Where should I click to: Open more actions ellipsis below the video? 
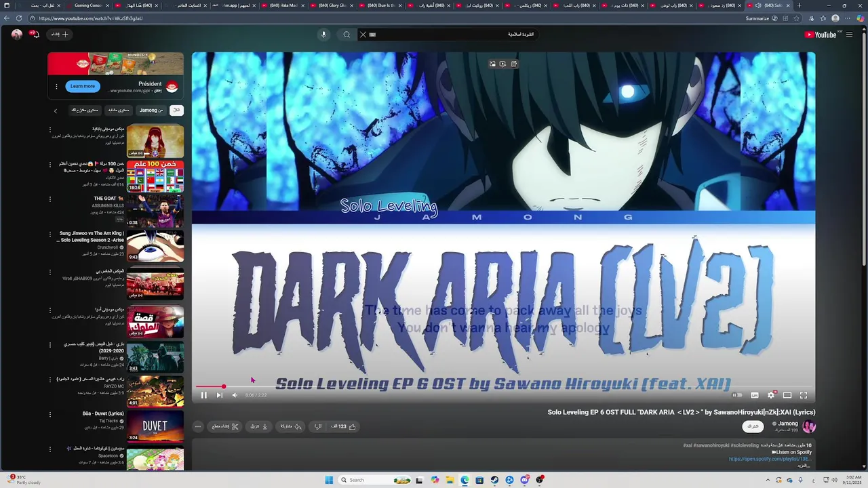pyautogui.click(x=198, y=426)
